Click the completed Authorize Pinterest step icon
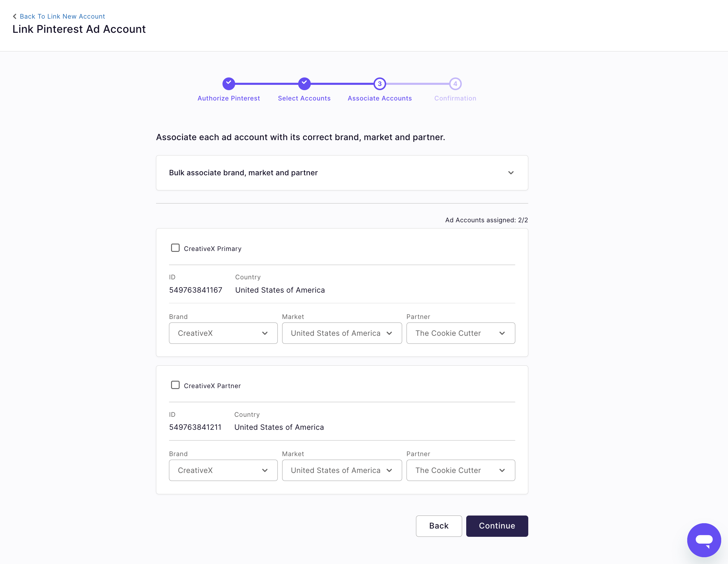The width and height of the screenshot is (728, 564). [x=229, y=84]
